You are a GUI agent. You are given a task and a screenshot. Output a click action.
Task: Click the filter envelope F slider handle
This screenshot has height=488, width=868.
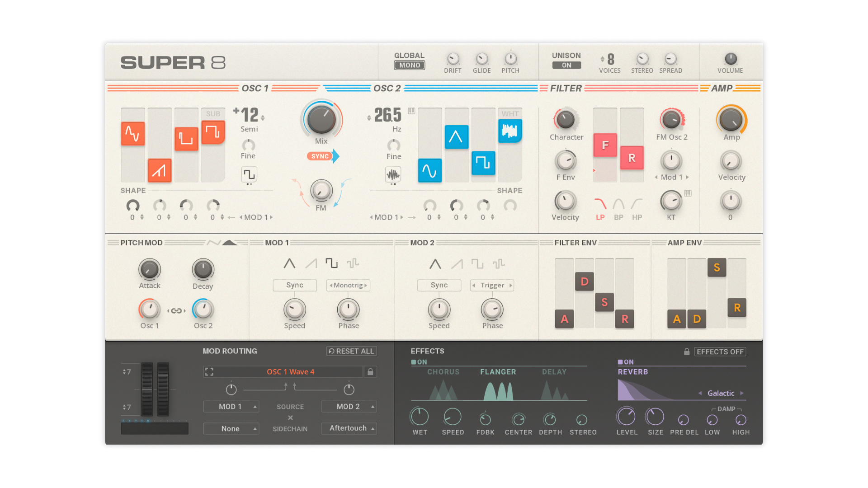[605, 145]
